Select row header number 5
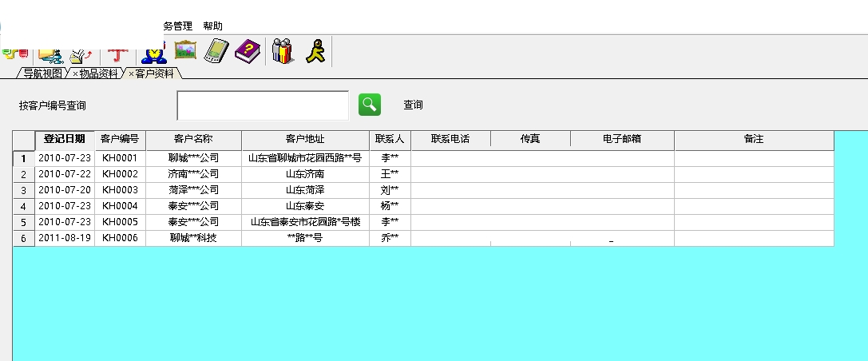 [24, 223]
